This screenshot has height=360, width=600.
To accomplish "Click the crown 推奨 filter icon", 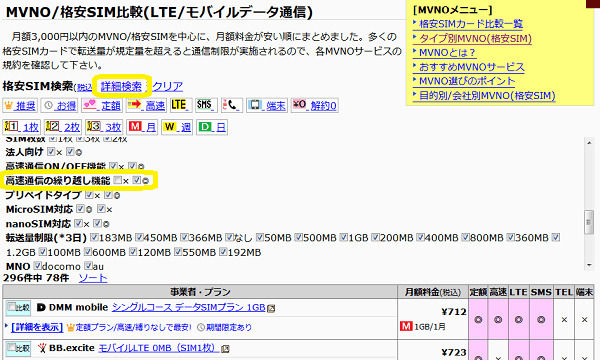I will (20, 105).
